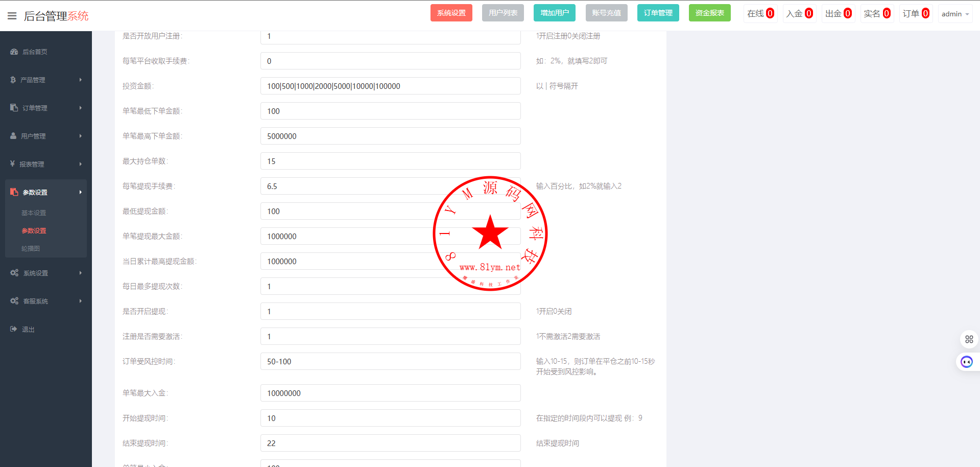Screen dimensions: 980x467
Task: Select 退出 in the sidebar
Action: tap(28, 330)
